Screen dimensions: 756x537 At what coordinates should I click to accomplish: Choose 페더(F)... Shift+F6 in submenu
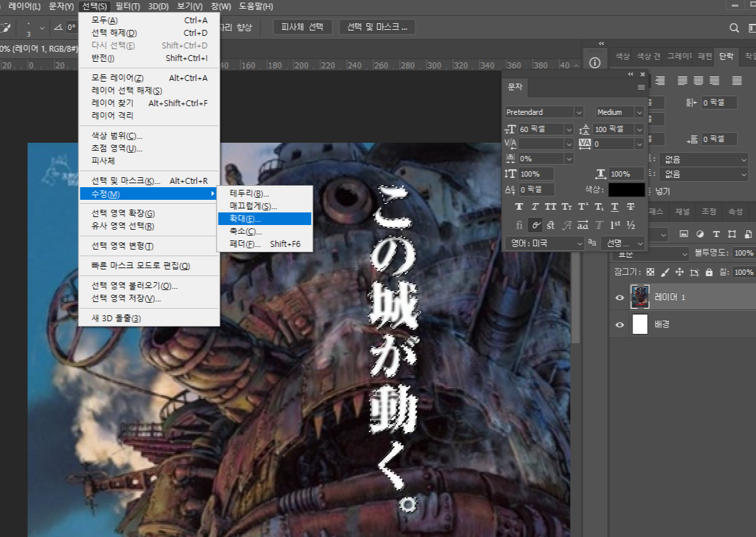pyautogui.click(x=264, y=244)
